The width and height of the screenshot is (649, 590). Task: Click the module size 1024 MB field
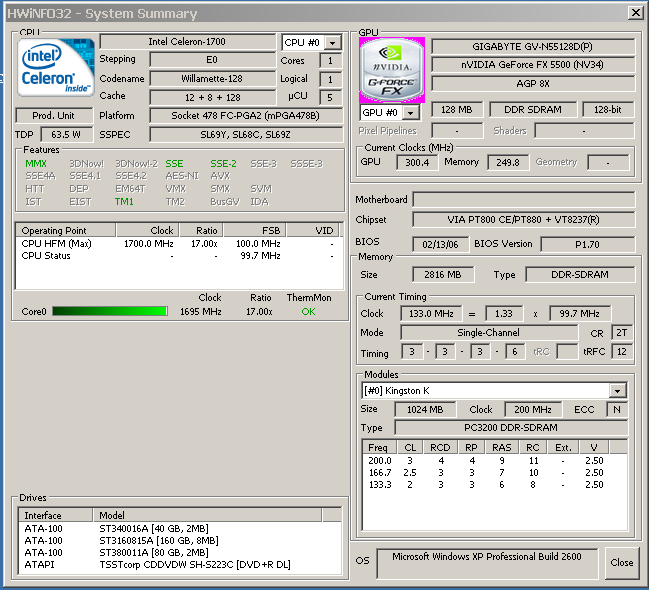[x=425, y=409]
